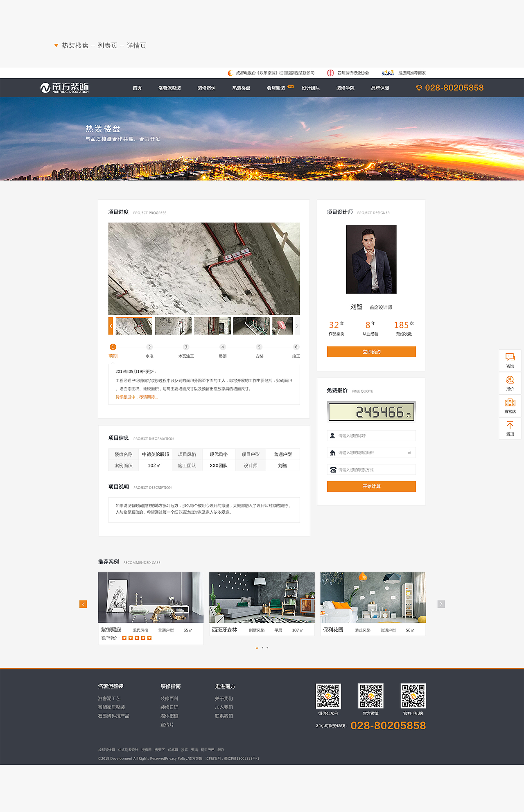The height and width of the screenshot is (812, 524).
Task: Open 装修学院 navigation item
Action: click(346, 88)
